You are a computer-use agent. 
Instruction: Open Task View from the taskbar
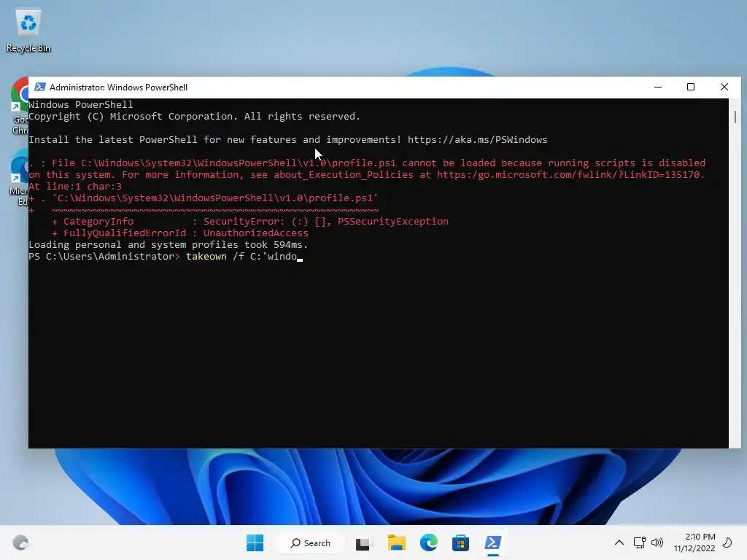tap(363, 542)
